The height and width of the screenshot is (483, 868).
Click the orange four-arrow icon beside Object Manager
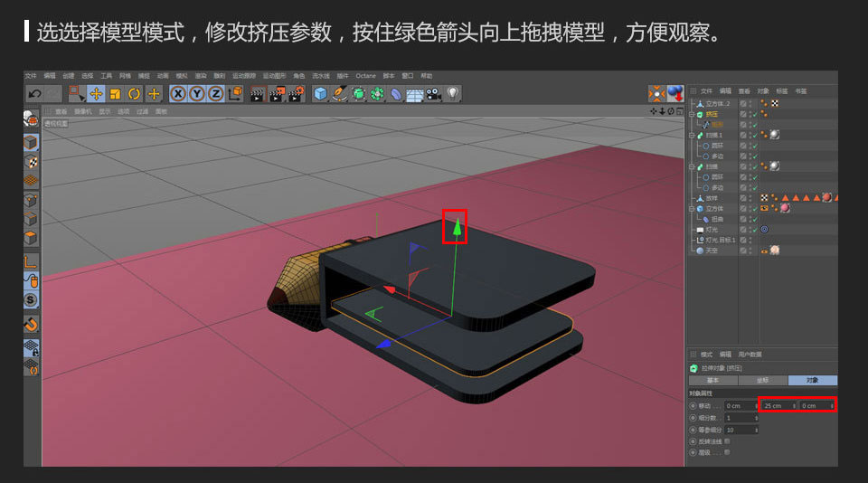[656, 93]
